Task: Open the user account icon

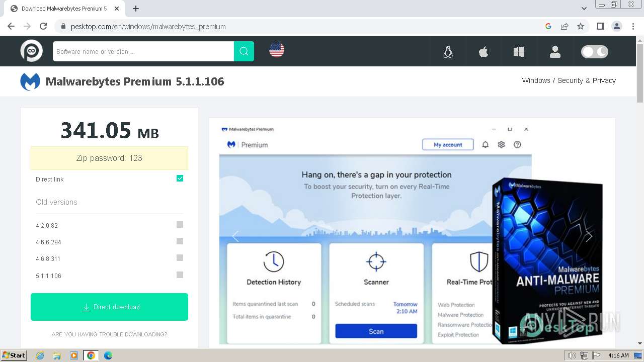Action: tap(555, 52)
